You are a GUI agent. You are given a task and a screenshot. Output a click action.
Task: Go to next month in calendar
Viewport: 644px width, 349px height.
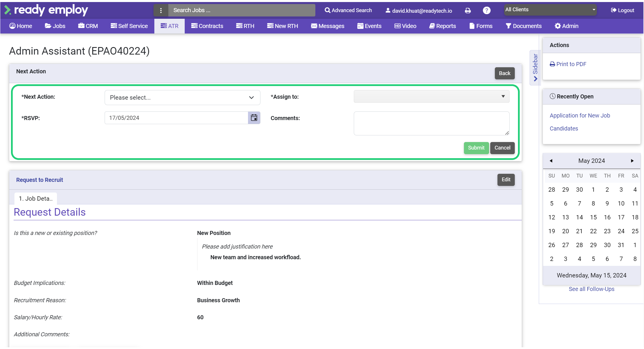coord(632,161)
